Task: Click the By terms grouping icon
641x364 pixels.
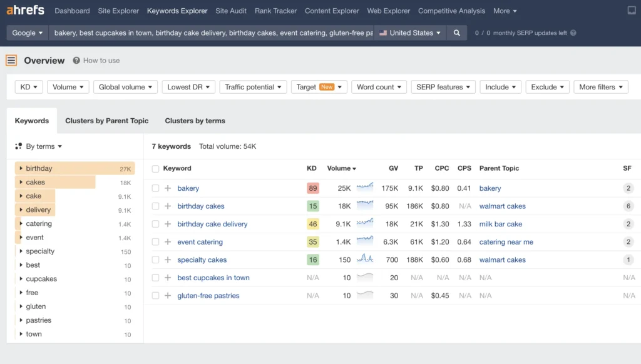Action: coord(18,146)
